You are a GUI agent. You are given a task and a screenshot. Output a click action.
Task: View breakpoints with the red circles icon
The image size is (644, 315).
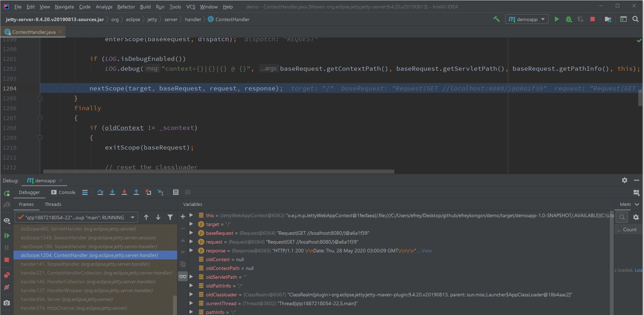[7, 275]
